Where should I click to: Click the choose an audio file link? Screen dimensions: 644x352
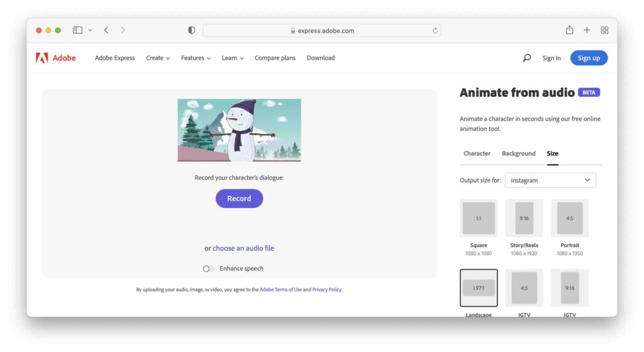click(x=243, y=248)
